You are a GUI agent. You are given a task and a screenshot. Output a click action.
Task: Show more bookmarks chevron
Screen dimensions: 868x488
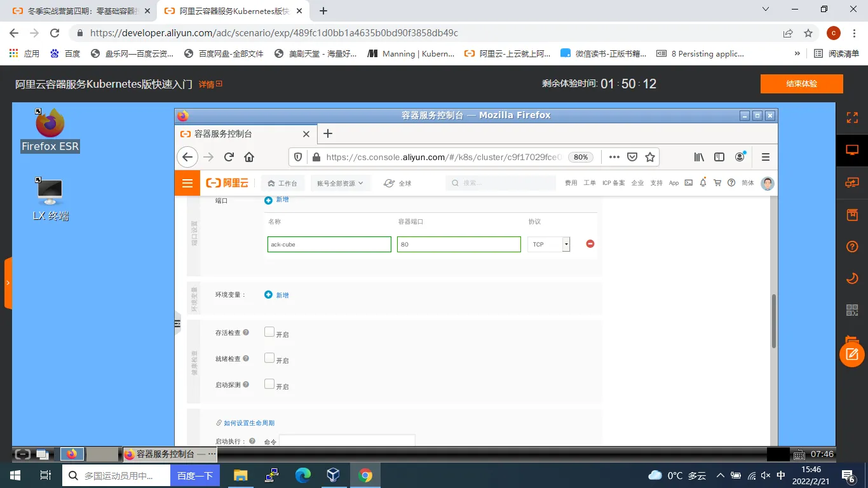point(797,53)
